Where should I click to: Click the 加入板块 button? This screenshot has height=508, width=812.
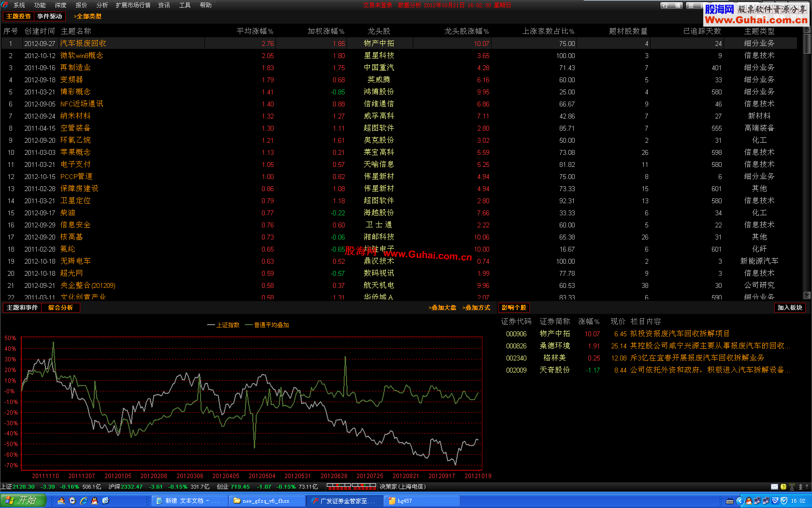point(790,308)
